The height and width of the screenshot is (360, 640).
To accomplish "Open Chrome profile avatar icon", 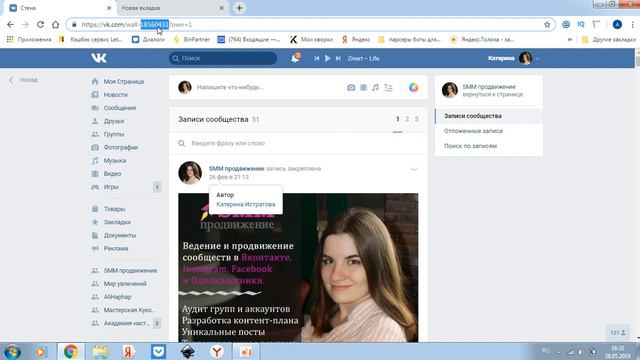I will click(x=617, y=24).
